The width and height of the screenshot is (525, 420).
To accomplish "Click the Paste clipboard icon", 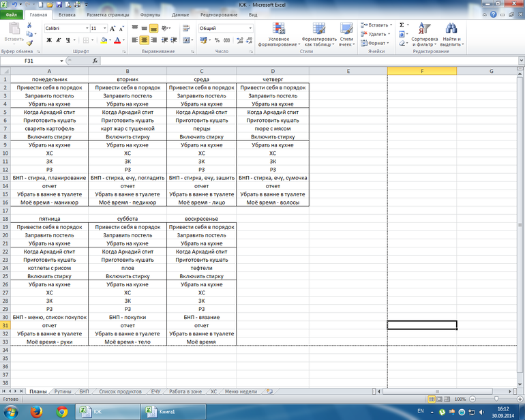I will tap(13, 31).
